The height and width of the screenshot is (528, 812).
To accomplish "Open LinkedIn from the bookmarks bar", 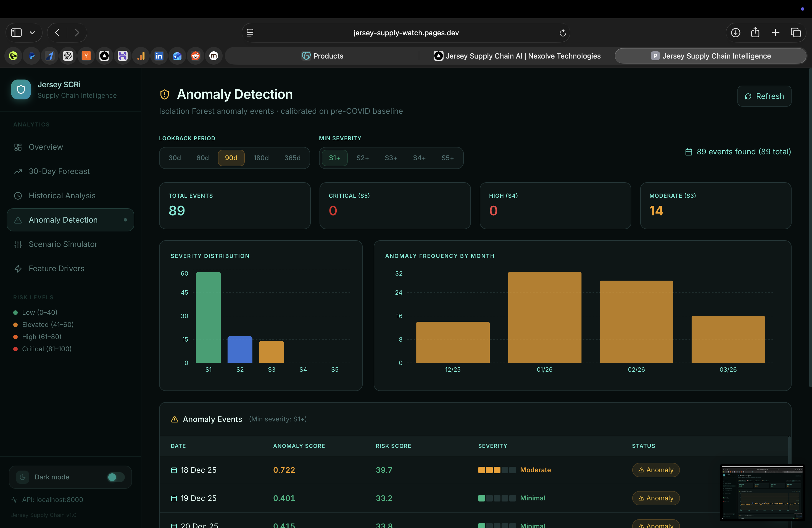I will tap(159, 56).
